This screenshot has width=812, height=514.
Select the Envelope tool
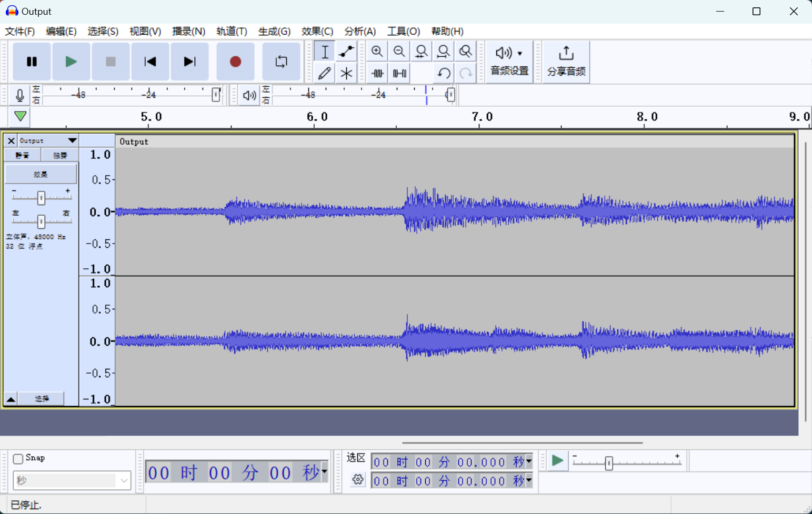click(x=346, y=52)
